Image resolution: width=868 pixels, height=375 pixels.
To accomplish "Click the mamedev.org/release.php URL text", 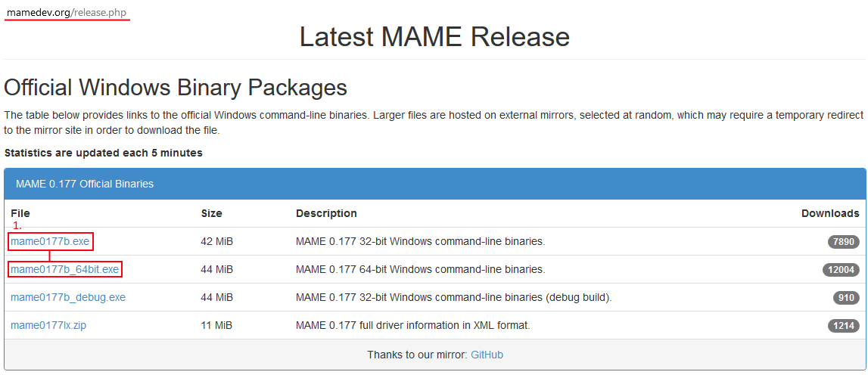I will (x=67, y=13).
